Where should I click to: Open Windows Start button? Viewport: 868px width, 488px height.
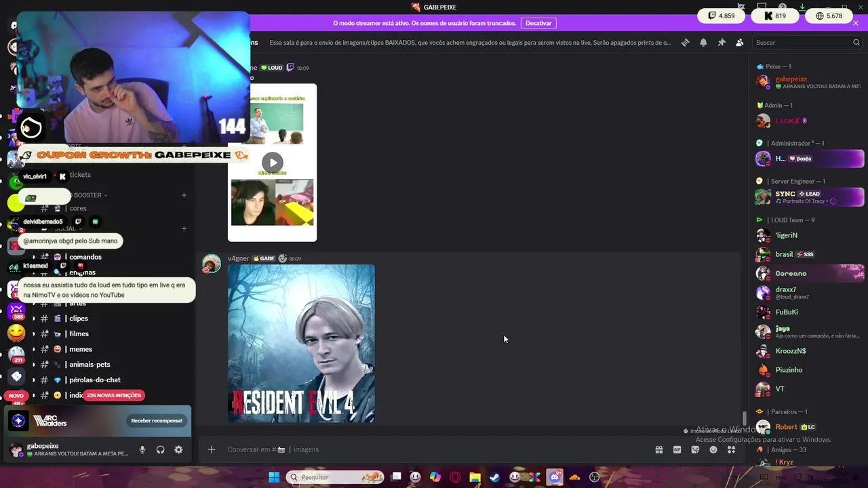point(274,477)
